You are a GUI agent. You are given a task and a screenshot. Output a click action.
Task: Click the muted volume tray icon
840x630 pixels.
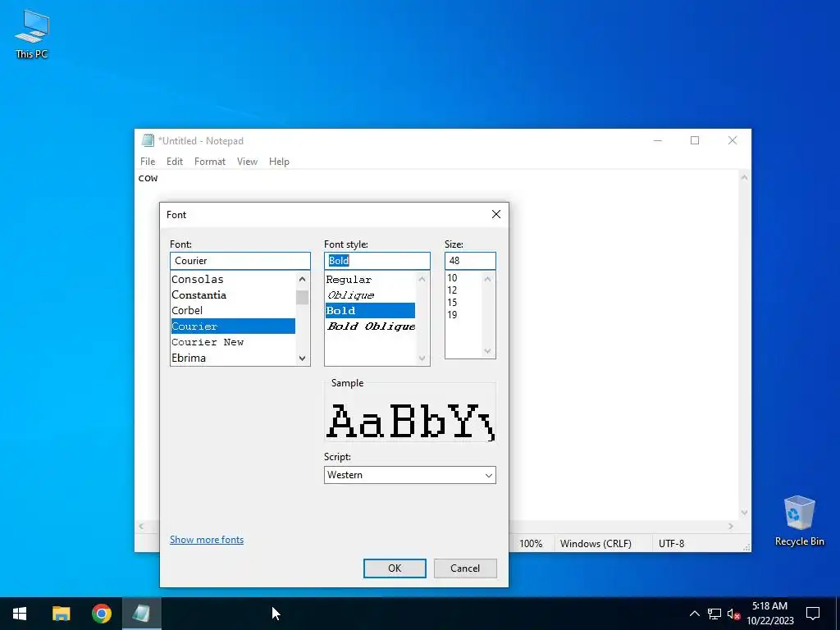coord(733,614)
